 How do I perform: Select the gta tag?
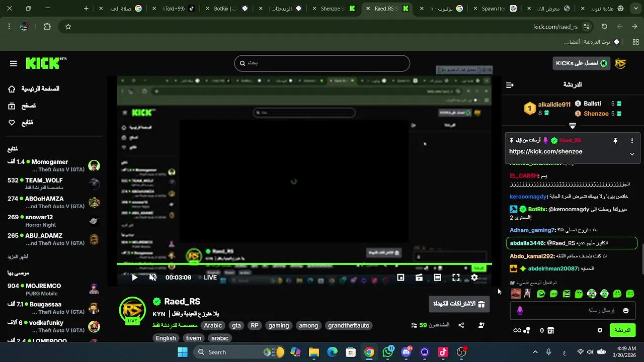tap(236, 325)
